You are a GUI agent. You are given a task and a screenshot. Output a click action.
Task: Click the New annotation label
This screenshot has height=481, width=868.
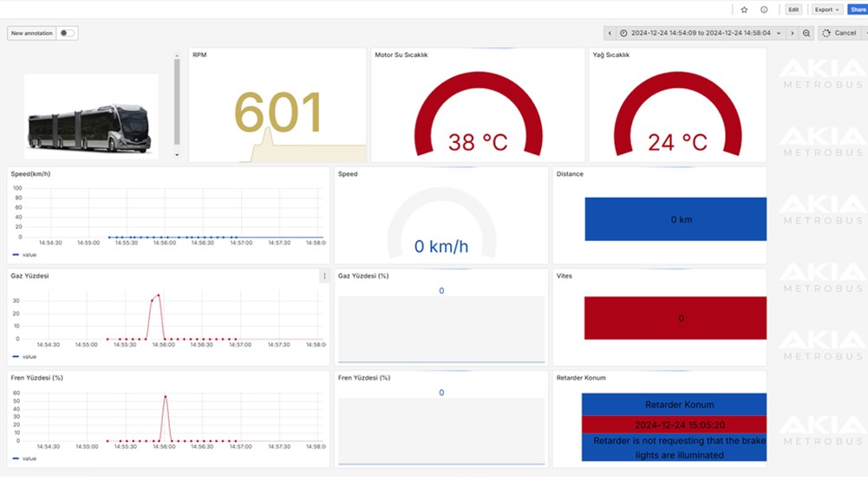pos(31,33)
